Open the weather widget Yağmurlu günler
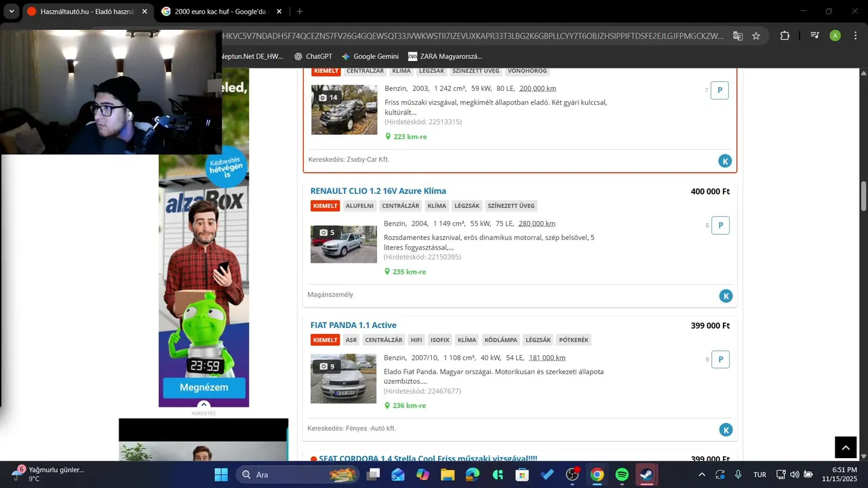Image resolution: width=868 pixels, height=488 pixels. 47,474
